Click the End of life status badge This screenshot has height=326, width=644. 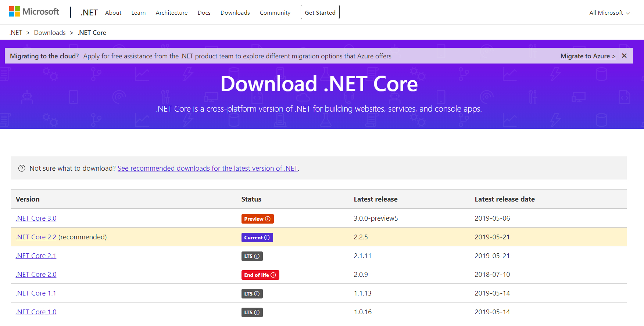[x=260, y=275]
